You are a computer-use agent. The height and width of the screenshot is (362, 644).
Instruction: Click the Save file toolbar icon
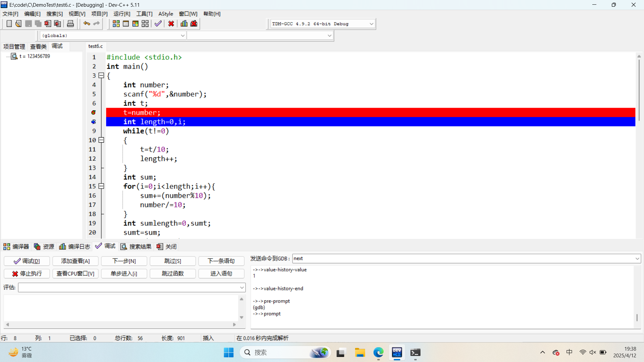coord(28,23)
